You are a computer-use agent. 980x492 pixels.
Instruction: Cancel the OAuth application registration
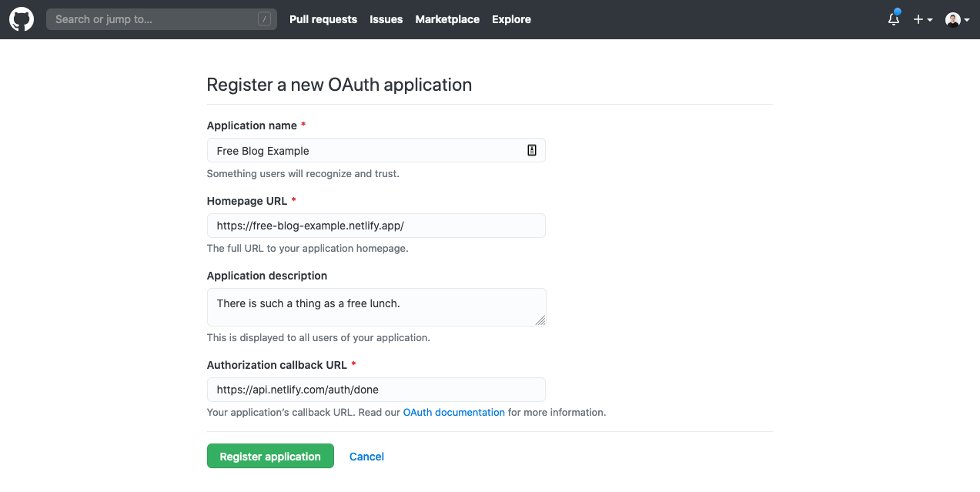click(x=366, y=457)
